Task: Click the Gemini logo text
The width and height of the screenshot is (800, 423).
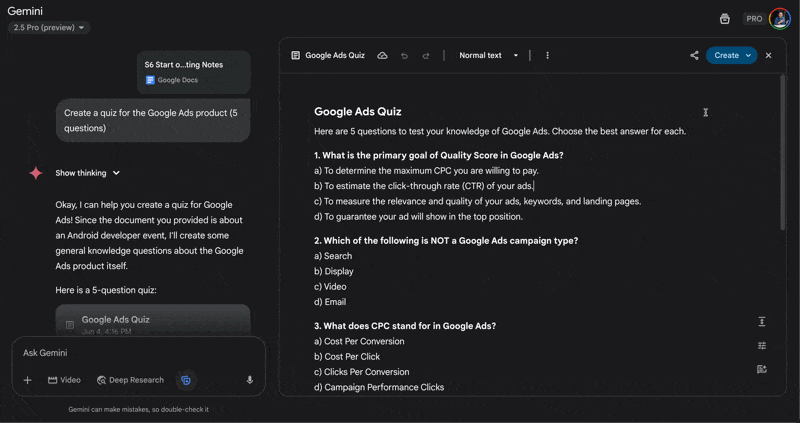Action: 25,11
